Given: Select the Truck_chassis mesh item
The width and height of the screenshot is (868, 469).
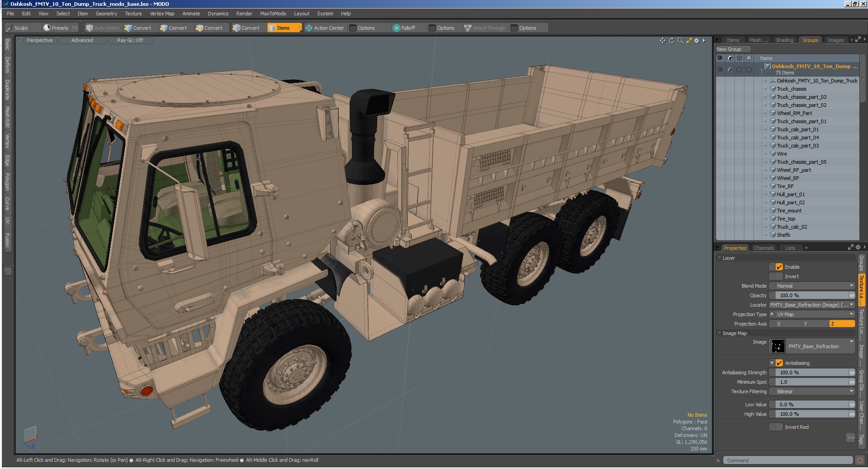Looking at the screenshot, I should (x=791, y=89).
